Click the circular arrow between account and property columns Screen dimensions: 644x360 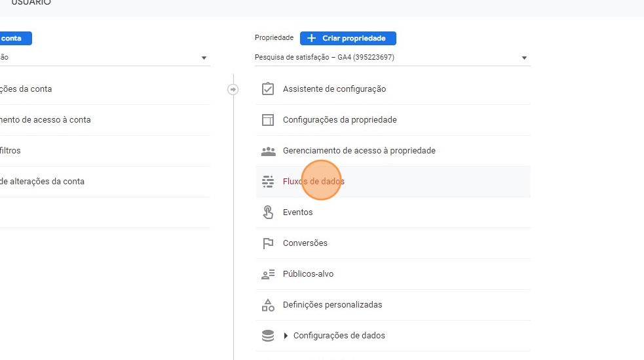point(233,89)
